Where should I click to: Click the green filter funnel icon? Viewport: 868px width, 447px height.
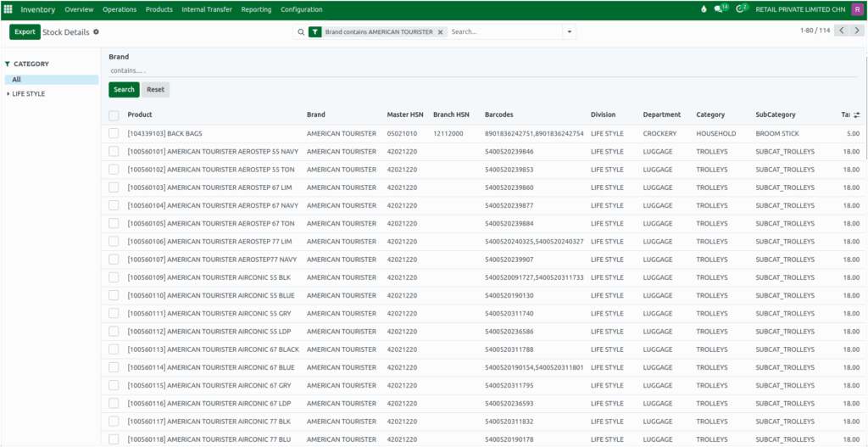315,32
